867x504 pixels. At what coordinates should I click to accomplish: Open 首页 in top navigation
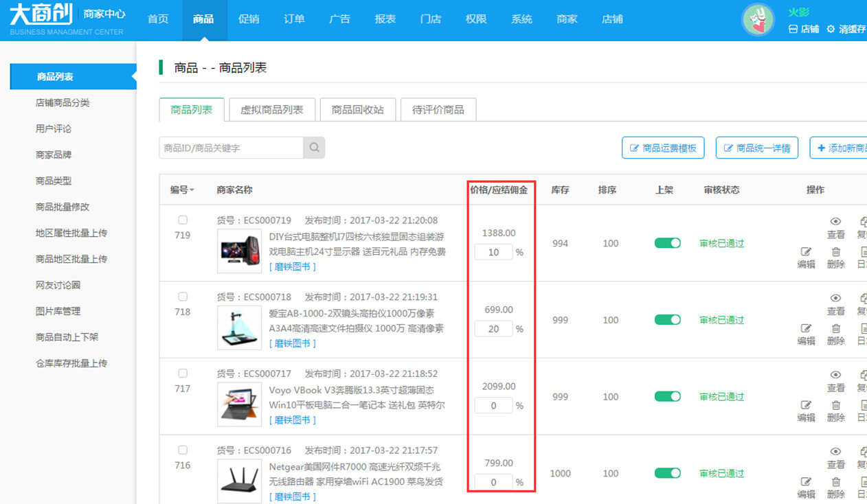click(x=158, y=19)
